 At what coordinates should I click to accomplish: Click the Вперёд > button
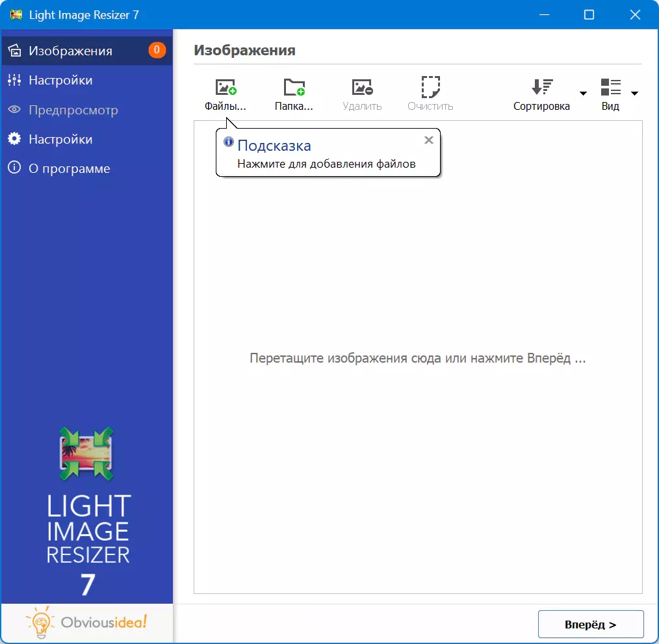point(591,625)
